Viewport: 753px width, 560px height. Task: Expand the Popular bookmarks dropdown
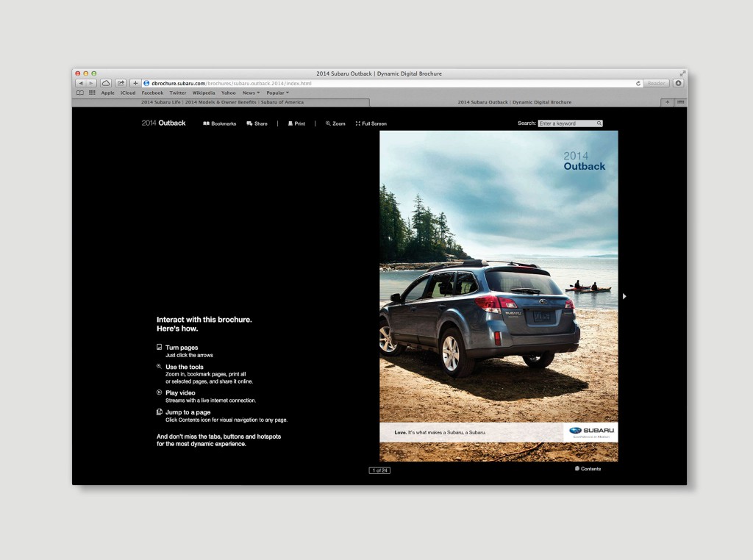[277, 93]
